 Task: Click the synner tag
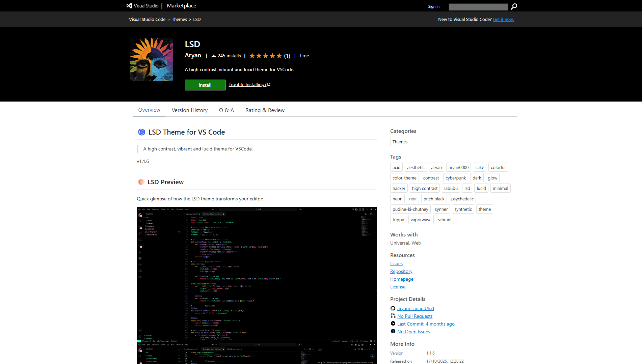click(441, 209)
